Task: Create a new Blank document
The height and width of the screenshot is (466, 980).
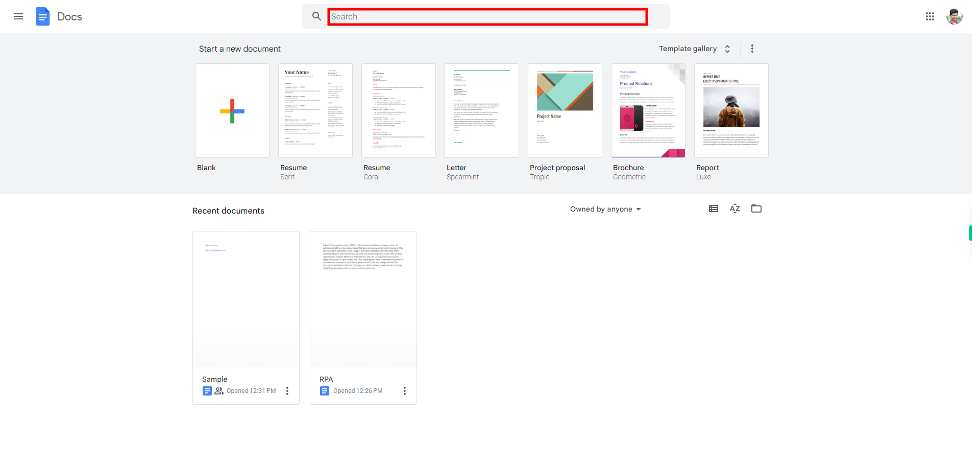Action: [232, 111]
